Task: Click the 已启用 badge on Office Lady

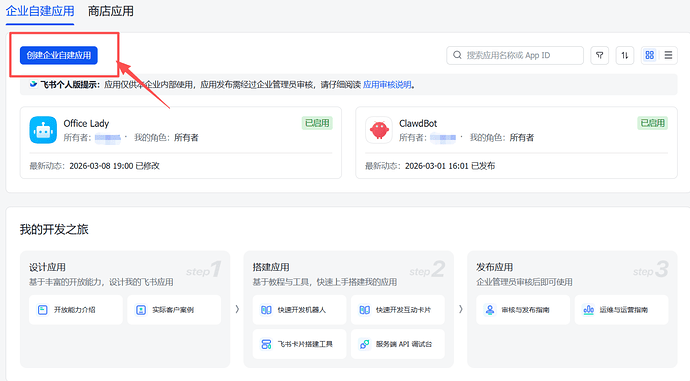Action: tap(317, 123)
